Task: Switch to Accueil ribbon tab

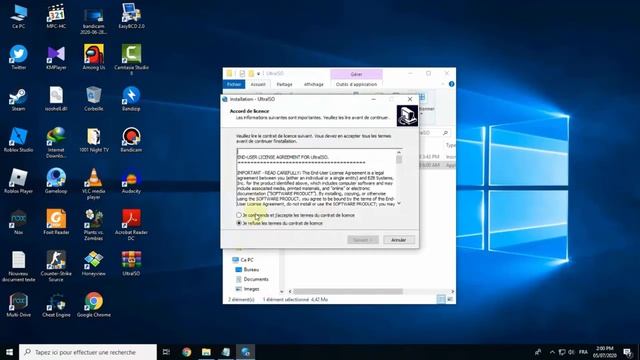Action: 258,84
